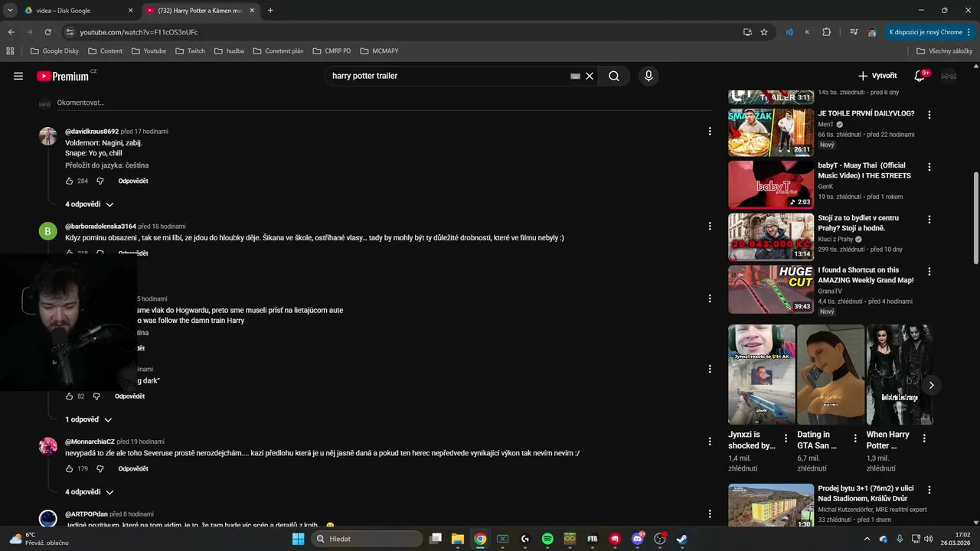The height and width of the screenshot is (551, 980).
Task: Like the comment by @MonnarchiaCZ
Action: tap(70, 468)
